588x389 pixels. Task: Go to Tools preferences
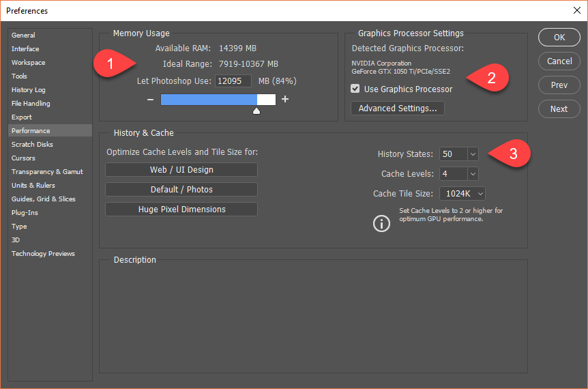pyautogui.click(x=50, y=76)
